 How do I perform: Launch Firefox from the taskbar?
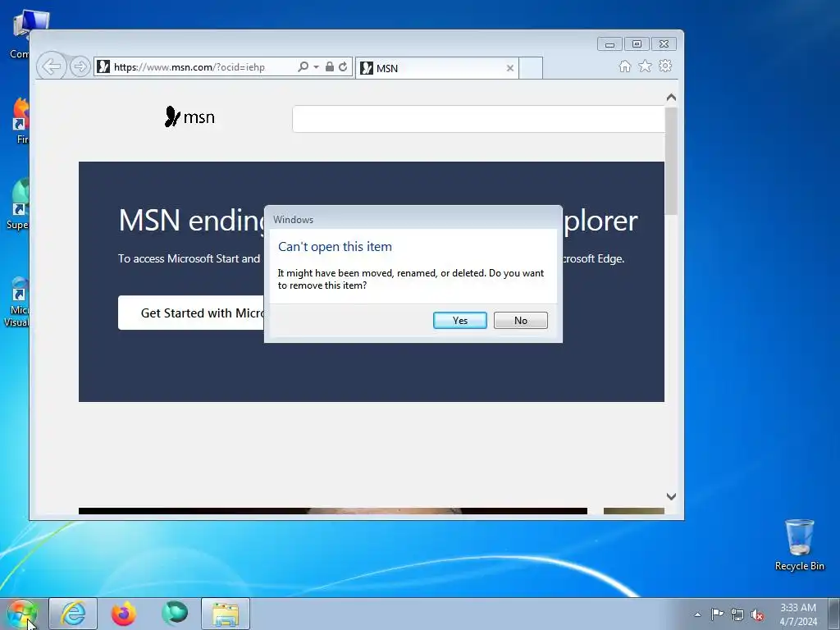[x=124, y=614]
